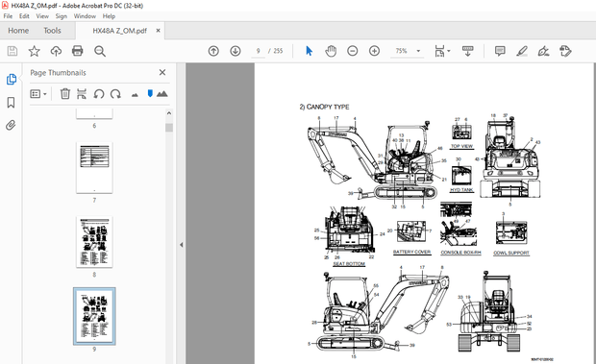
Task: Zoom in with plus icon
Action: click(x=374, y=51)
